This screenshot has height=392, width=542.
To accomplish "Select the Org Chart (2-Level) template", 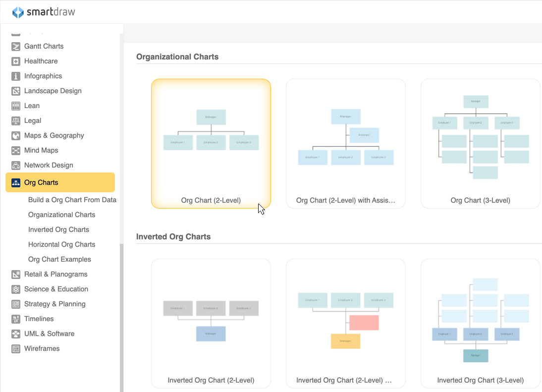I will 211,143.
